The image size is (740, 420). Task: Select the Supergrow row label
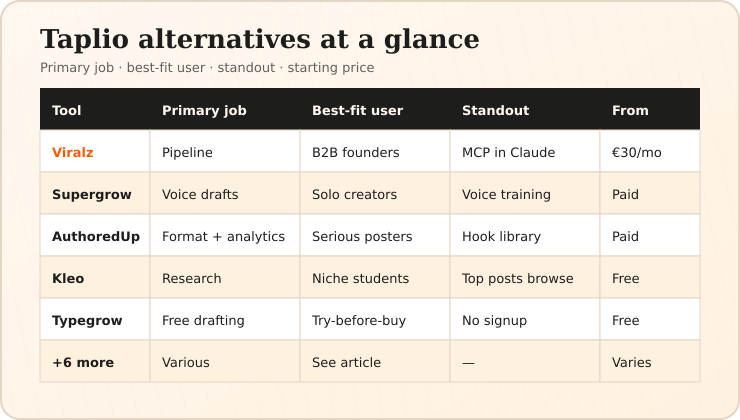[x=92, y=194]
